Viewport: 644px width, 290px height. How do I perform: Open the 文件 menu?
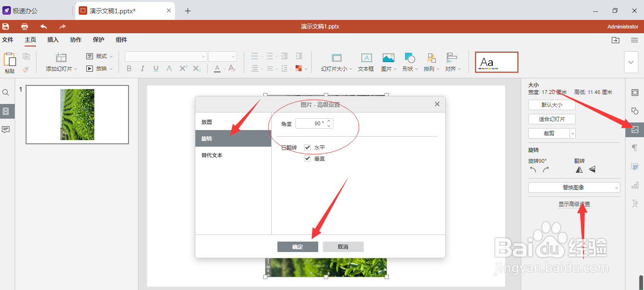8,40
